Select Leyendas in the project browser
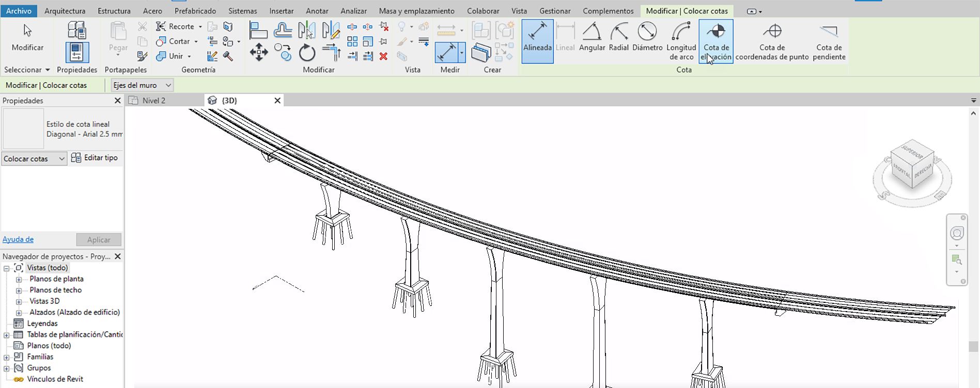980x388 pixels. tap(42, 324)
